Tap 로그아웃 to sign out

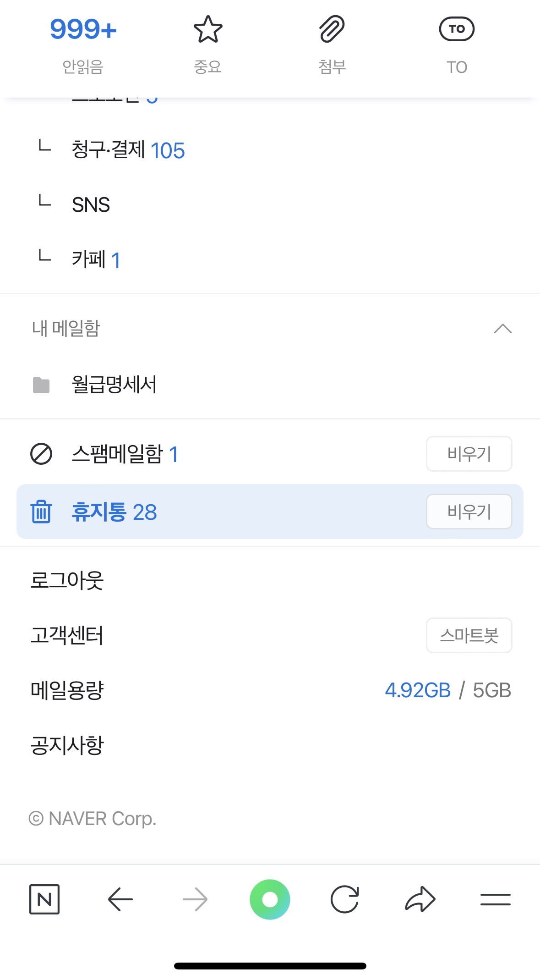click(67, 580)
